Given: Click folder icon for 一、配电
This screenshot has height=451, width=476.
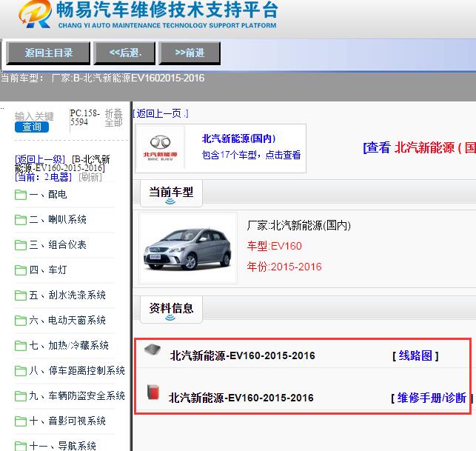Looking at the screenshot, I should [x=21, y=195].
